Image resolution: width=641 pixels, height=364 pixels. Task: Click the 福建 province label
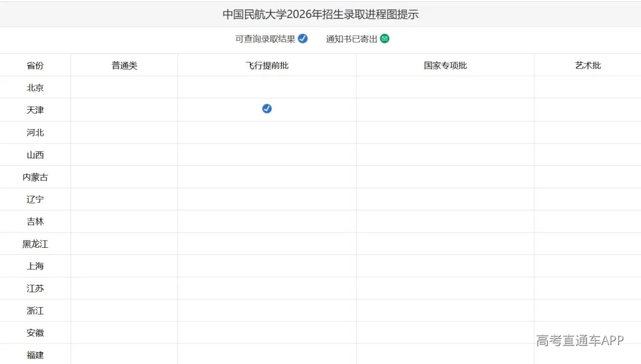pyautogui.click(x=35, y=355)
